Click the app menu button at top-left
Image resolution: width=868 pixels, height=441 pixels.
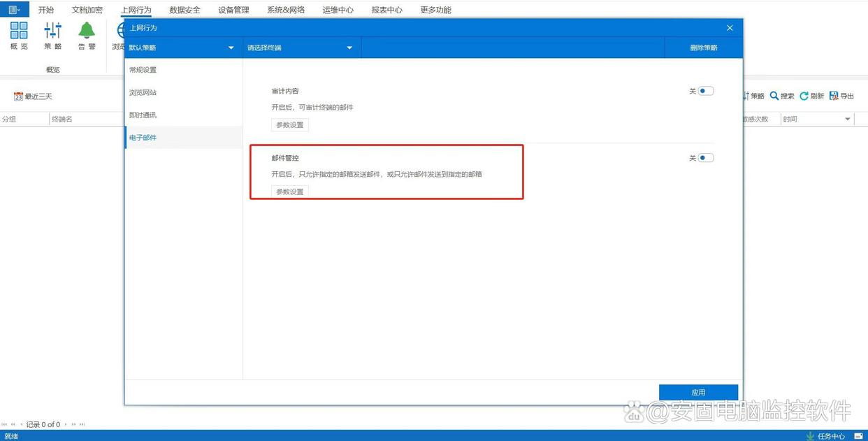coord(15,10)
